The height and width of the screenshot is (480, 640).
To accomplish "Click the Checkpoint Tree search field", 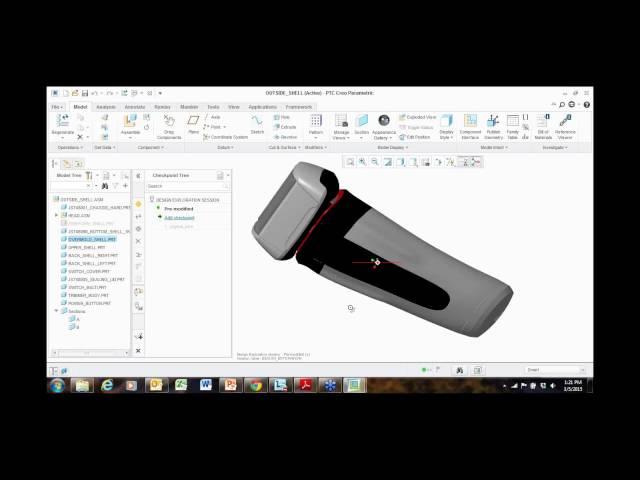I will 185,186.
